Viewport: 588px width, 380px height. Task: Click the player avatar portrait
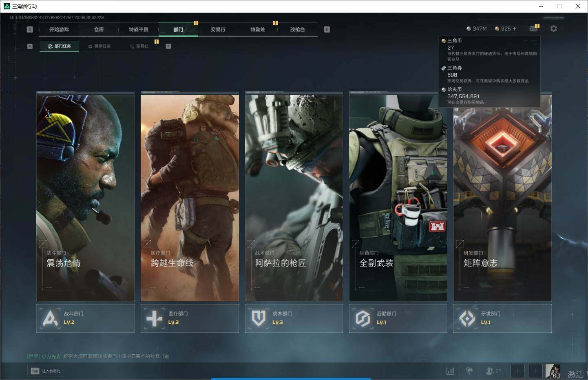pos(553,371)
